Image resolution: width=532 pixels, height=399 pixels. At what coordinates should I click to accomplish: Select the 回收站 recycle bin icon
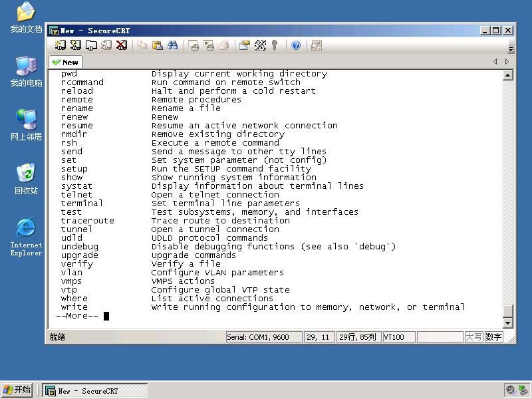[26, 179]
